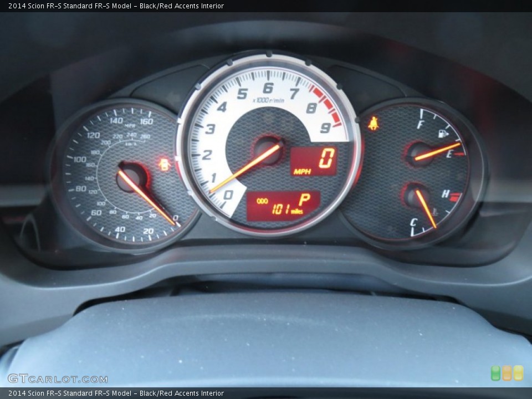Viewport: 532px width, 399px height.
Task: Click the 'MPH' label in digital display
Action: tap(302, 172)
